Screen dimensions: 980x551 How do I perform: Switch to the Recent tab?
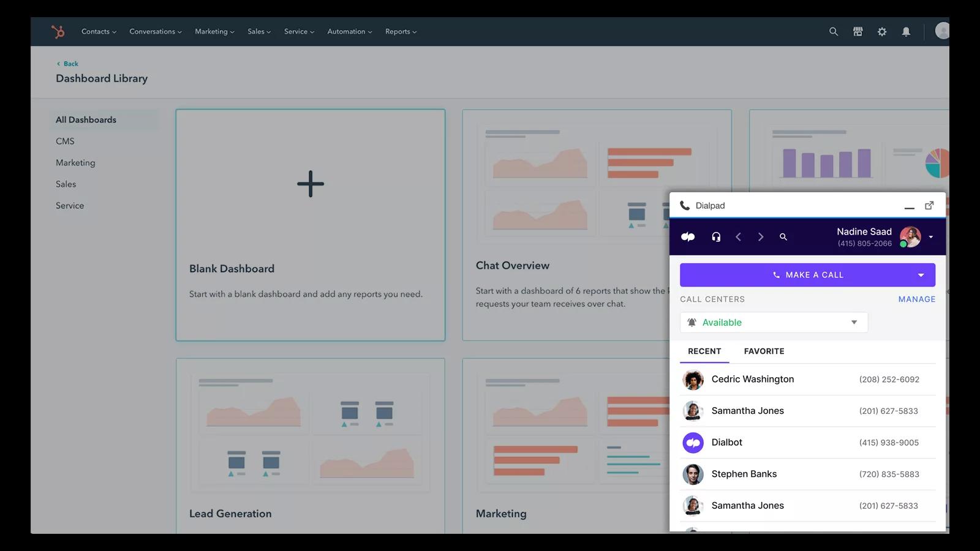tap(704, 351)
